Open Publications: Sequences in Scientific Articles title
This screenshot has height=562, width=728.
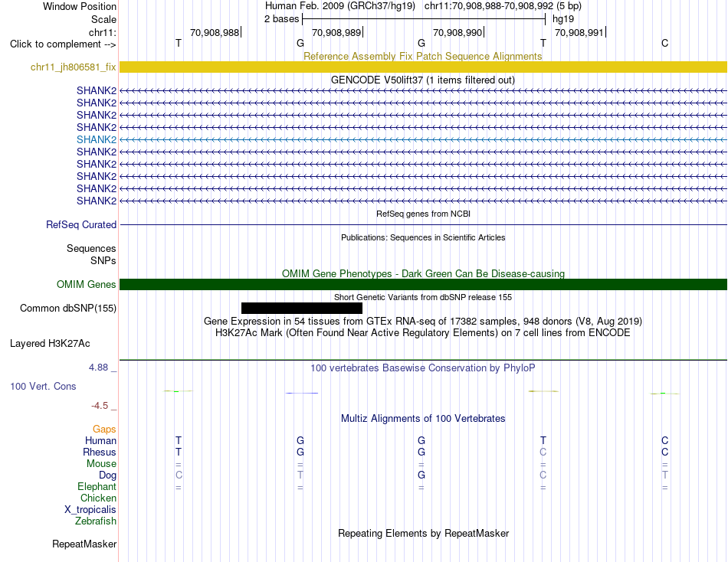(423, 237)
